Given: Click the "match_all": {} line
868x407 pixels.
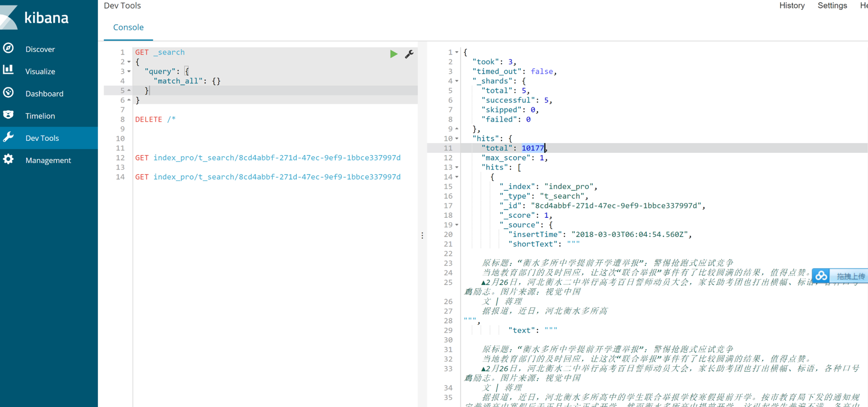Looking at the screenshot, I should pos(187,81).
